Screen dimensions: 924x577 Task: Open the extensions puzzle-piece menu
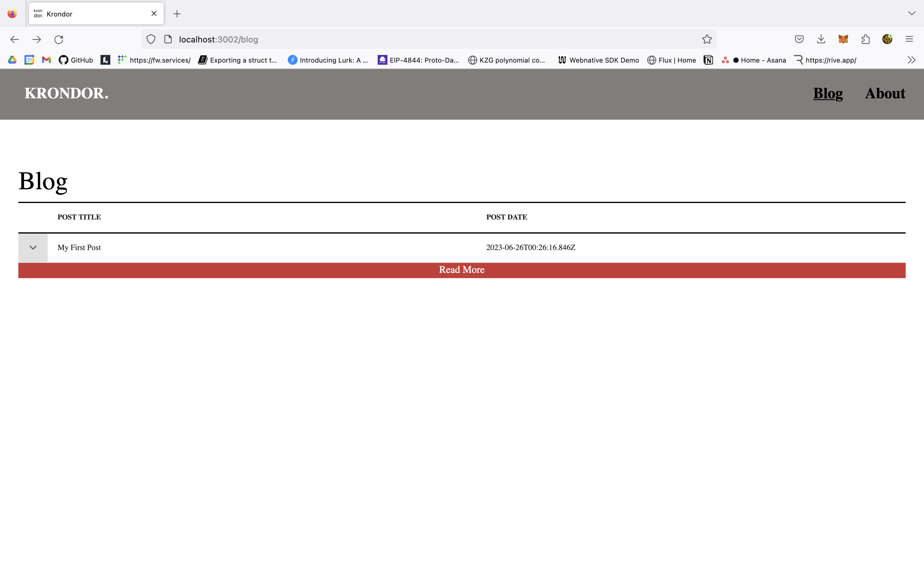coord(865,39)
